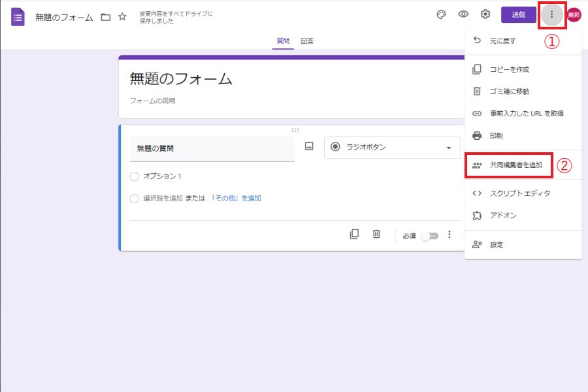Image resolution: width=588 pixels, height=392 pixels.
Task: Open the theme customization palette icon
Action: pyautogui.click(x=442, y=14)
